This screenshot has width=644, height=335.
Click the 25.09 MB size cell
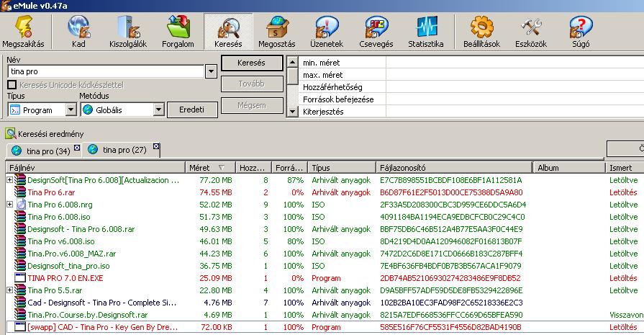tap(216, 278)
